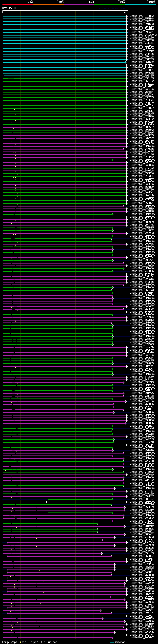Click the UniRef100_C5MFF5 label
158x644 pixels.
(142, 578)
